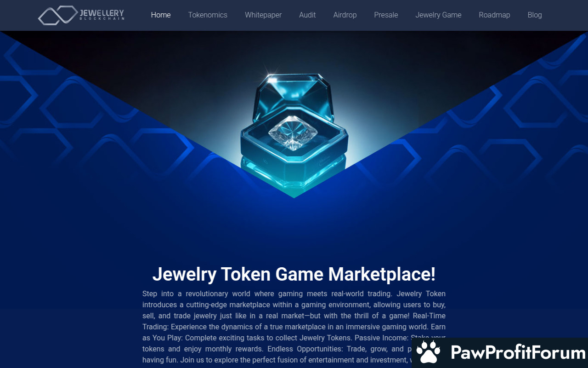
Task: Click the diamond inside the jewelry box
Action: pos(293,132)
